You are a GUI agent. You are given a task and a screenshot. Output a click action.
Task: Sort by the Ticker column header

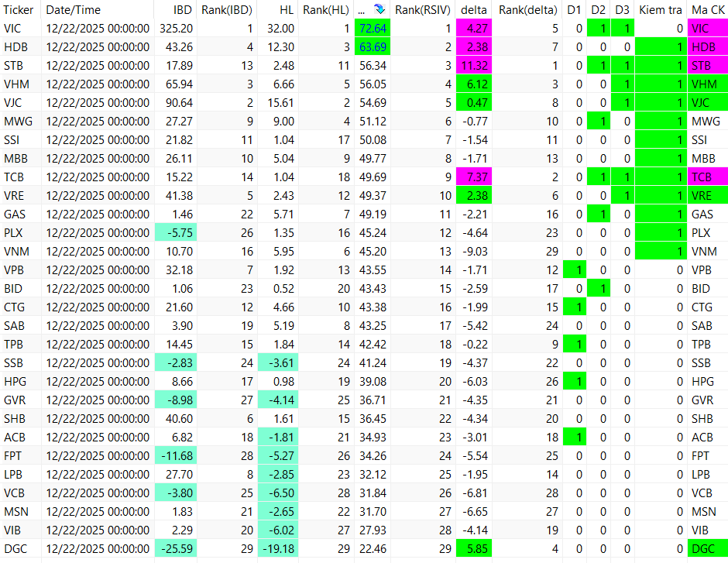click(x=19, y=10)
